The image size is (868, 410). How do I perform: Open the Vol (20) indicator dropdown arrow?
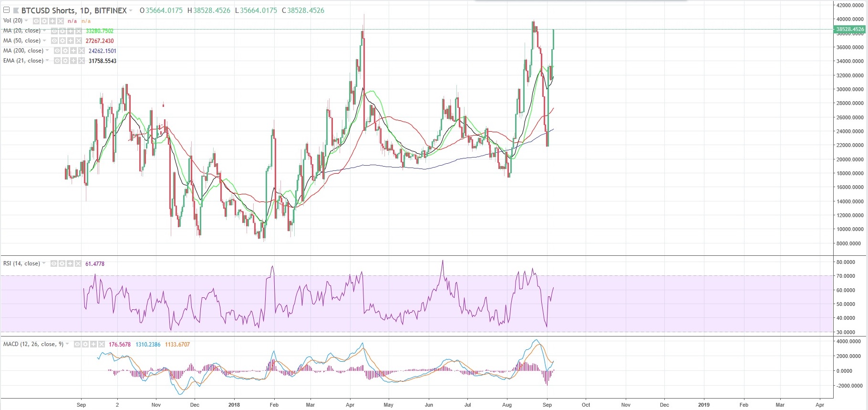tap(26, 21)
